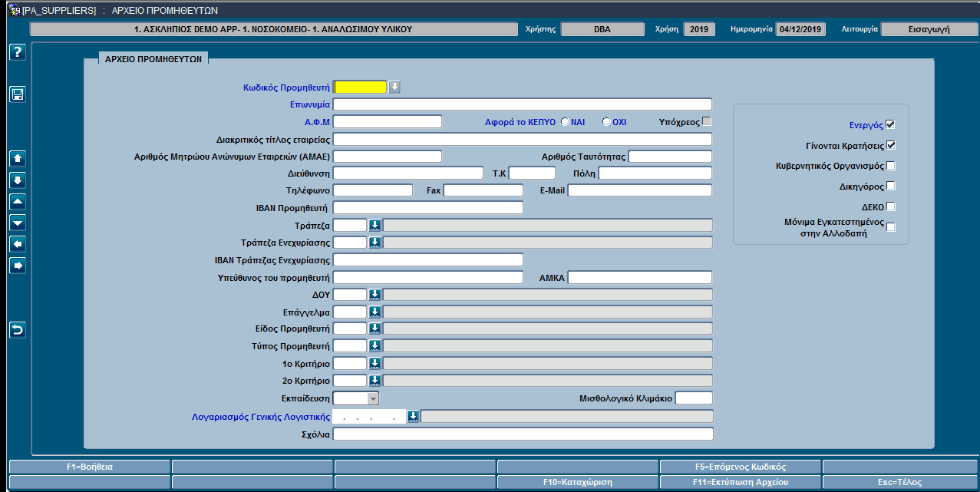980x492 pixels.
Task: Click the help question mark icon
Action: (x=18, y=52)
